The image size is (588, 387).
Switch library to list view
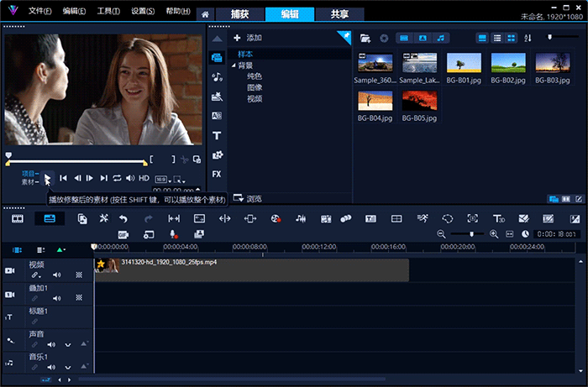[x=497, y=38]
